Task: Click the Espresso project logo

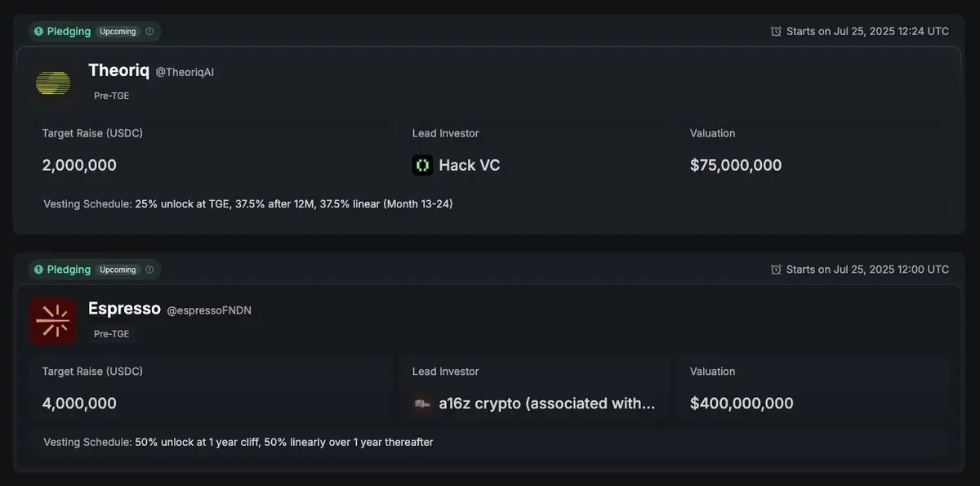Action: click(x=53, y=320)
